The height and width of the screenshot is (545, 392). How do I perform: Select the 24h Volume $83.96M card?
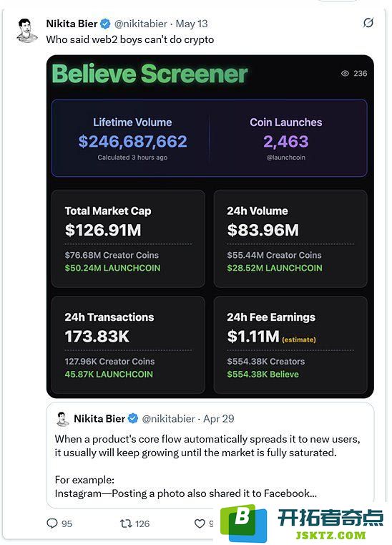290,238
